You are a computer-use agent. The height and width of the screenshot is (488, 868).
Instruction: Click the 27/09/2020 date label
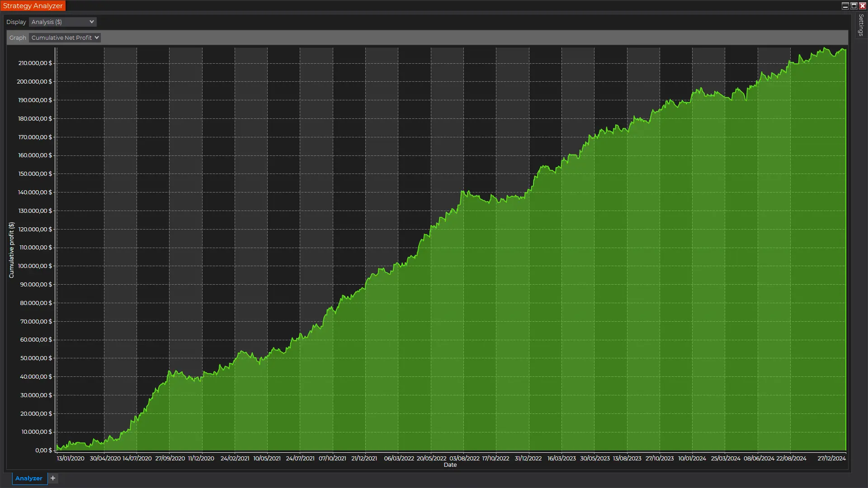[x=170, y=458]
